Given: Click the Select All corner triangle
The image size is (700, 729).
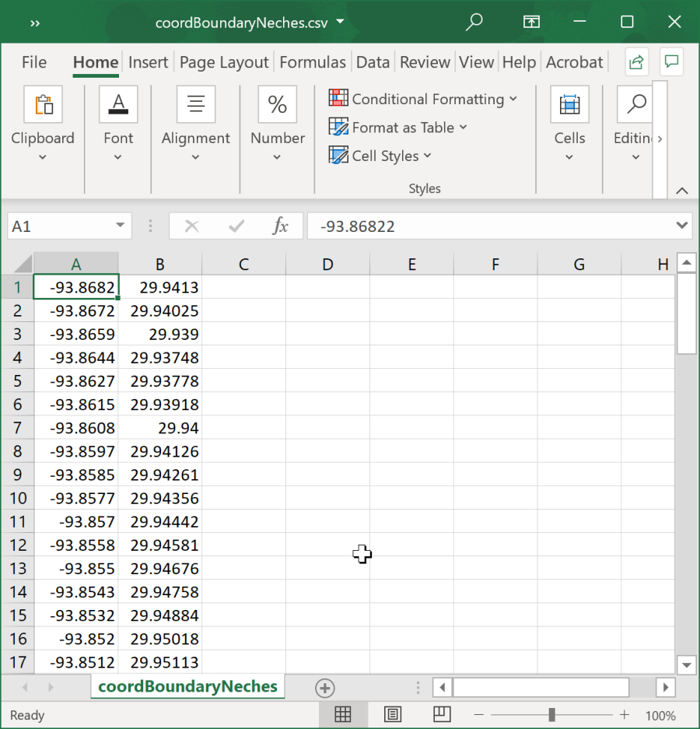Looking at the screenshot, I should pos(23,264).
